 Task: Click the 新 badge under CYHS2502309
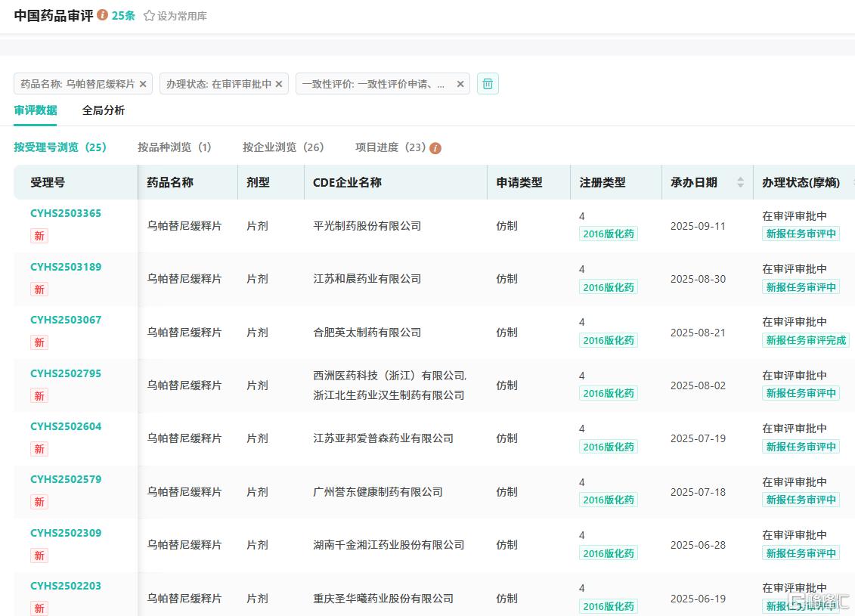tap(39, 556)
